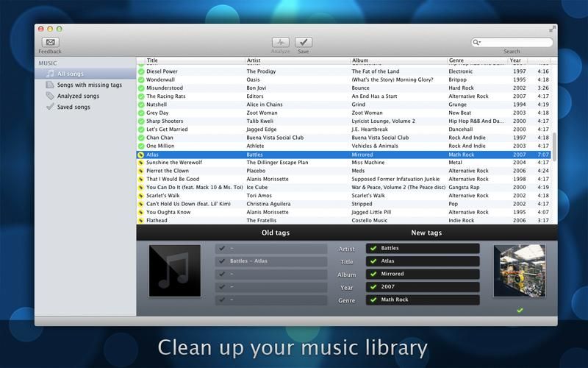588x368 pixels.
Task: Select the song Let's Get Married
Action: click(167, 130)
